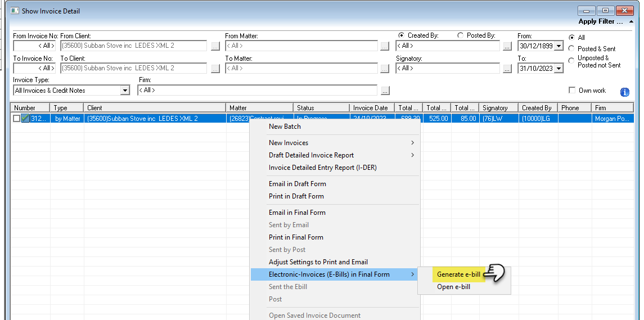Click the Signatory input field

(448, 68)
